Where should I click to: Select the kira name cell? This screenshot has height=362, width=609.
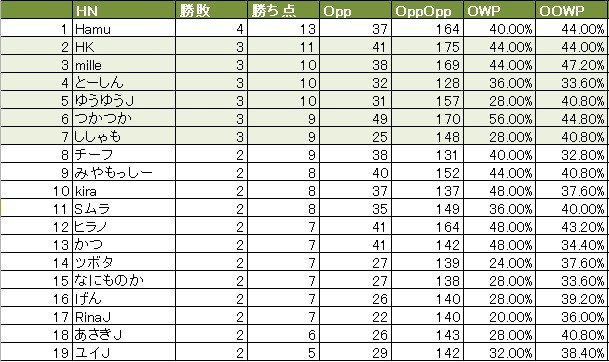coord(124,190)
